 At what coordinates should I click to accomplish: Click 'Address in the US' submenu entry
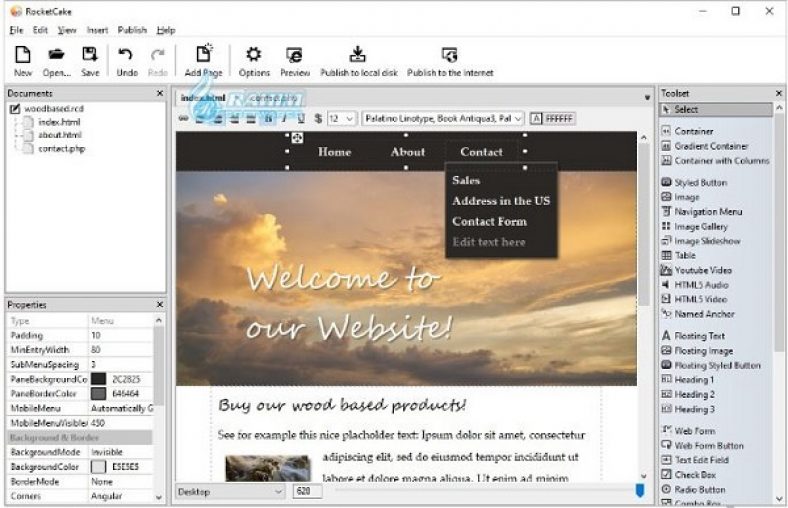point(501,201)
